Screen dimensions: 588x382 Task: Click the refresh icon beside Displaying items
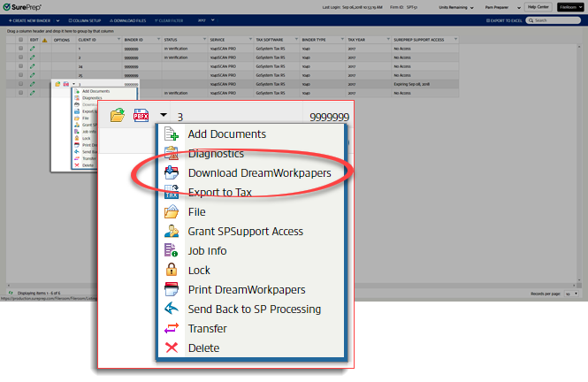coord(11,293)
